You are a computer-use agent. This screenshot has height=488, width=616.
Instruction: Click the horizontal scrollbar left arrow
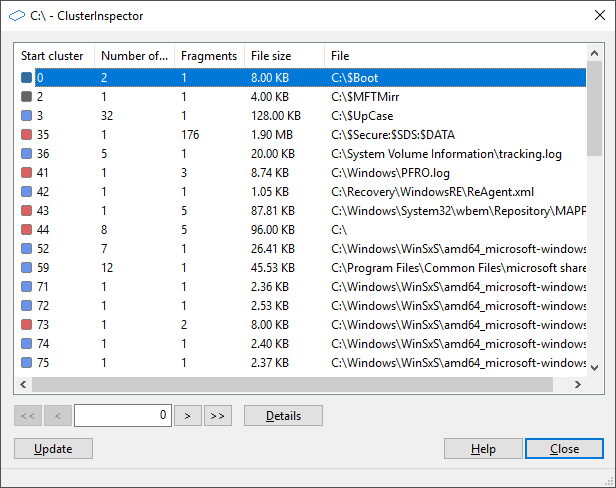[23, 384]
